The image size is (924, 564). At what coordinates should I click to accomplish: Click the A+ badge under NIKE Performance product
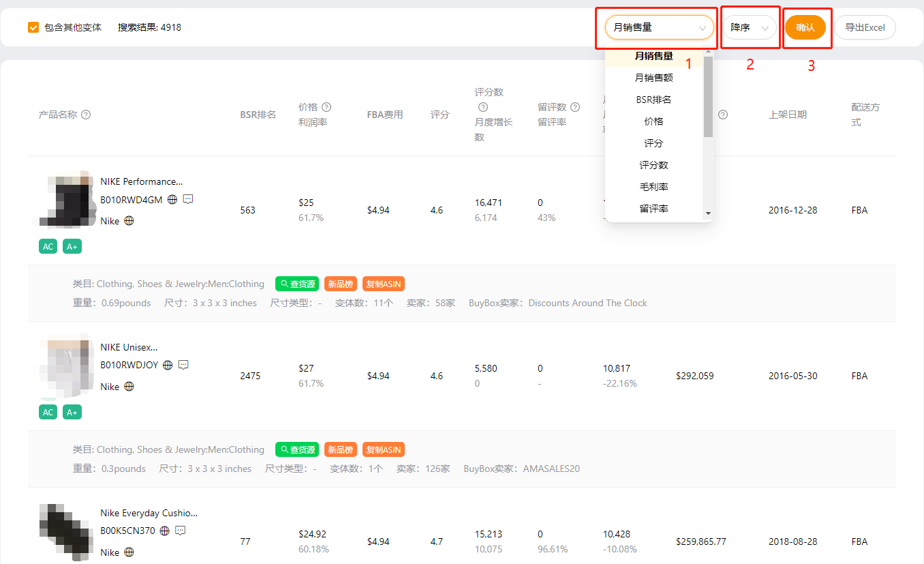pyautogui.click(x=72, y=246)
